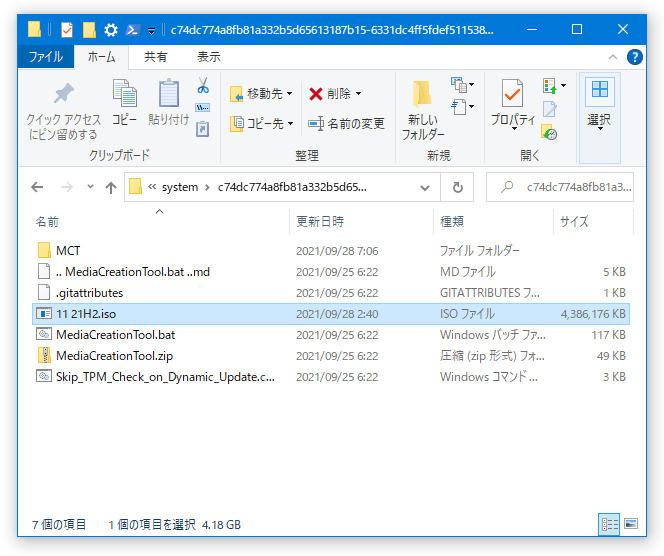Image resolution: width=664 pixels, height=556 pixels.
Task: Open the New item dropdown
Action: coord(462,85)
